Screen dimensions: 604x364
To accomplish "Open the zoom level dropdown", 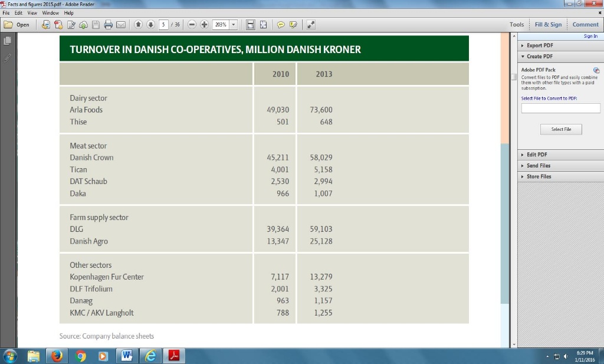I will tap(234, 25).
